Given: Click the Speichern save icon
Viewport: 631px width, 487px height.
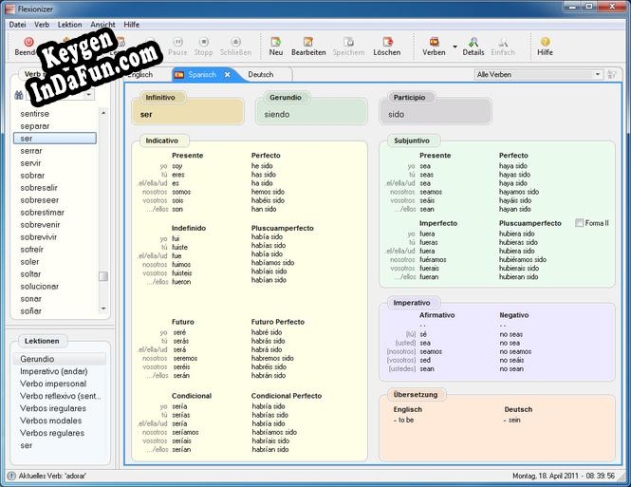Looking at the screenshot, I should click(348, 42).
